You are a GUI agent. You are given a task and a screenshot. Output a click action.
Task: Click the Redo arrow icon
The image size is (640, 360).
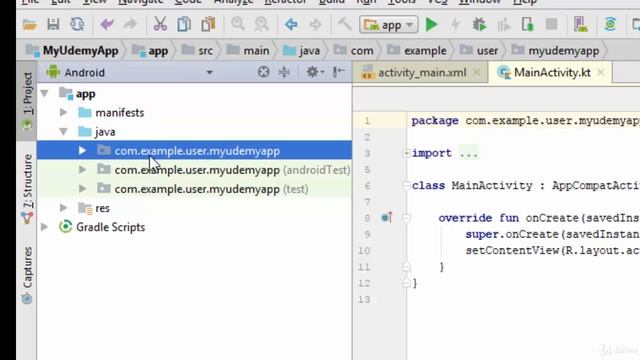(131, 24)
